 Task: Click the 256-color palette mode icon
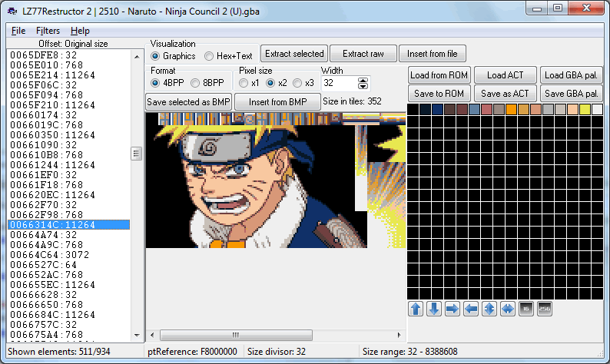point(545,309)
